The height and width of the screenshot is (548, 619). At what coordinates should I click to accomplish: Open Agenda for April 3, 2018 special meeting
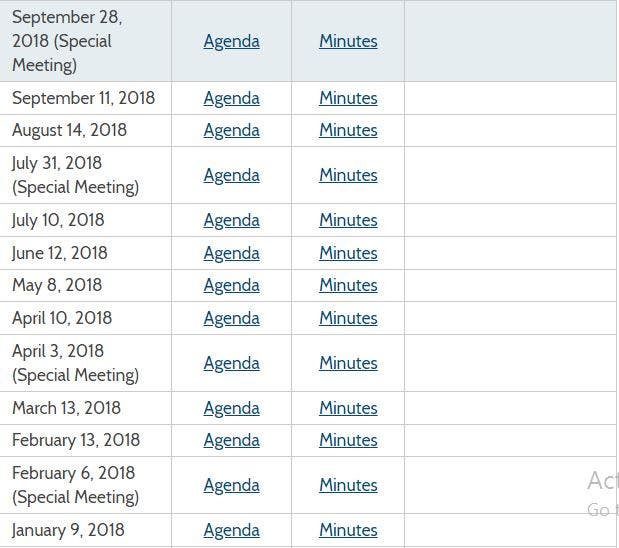click(231, 363)
